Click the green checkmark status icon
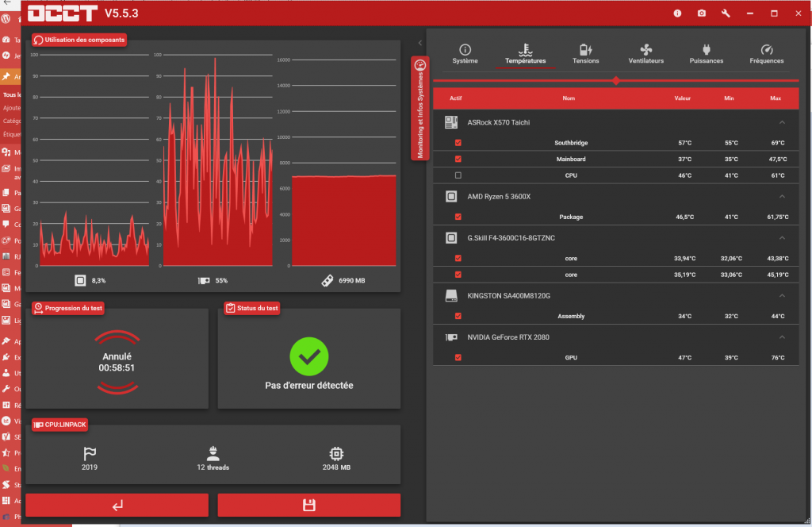 [309, 356]
